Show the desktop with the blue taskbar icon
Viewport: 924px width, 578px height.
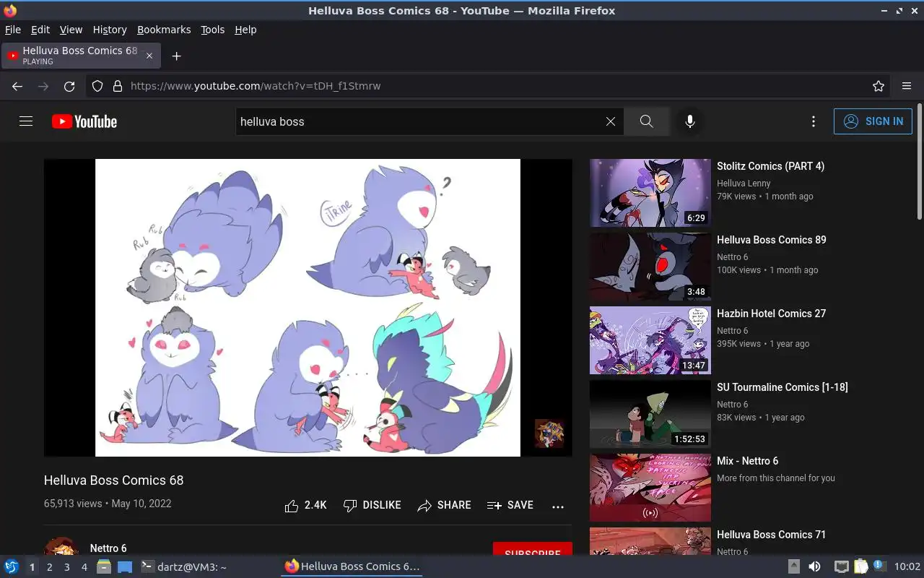point(124,567)
